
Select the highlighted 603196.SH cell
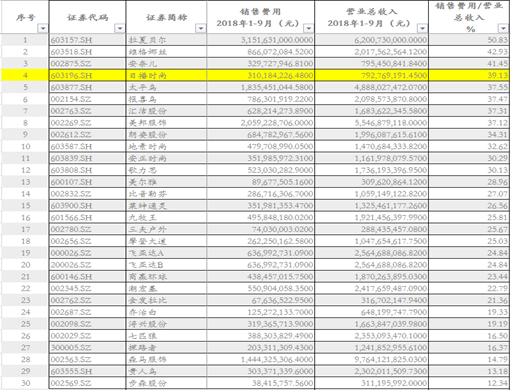point(87,75)
